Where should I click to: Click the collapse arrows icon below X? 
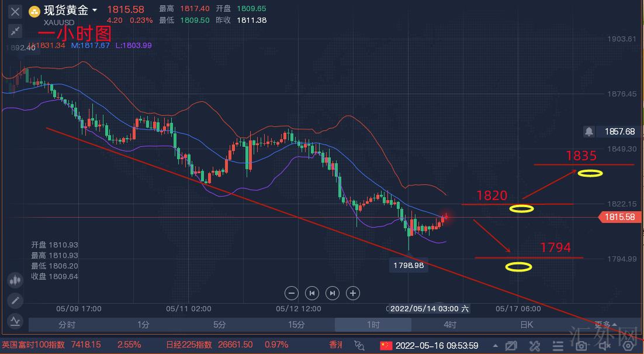click(15, 31)
